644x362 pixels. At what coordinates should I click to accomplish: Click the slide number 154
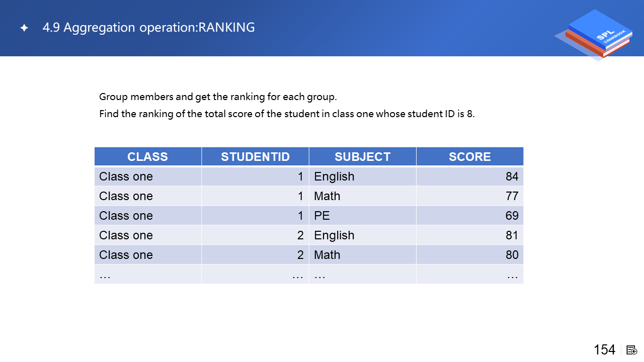pyautogui.click(x=604, y=350)
